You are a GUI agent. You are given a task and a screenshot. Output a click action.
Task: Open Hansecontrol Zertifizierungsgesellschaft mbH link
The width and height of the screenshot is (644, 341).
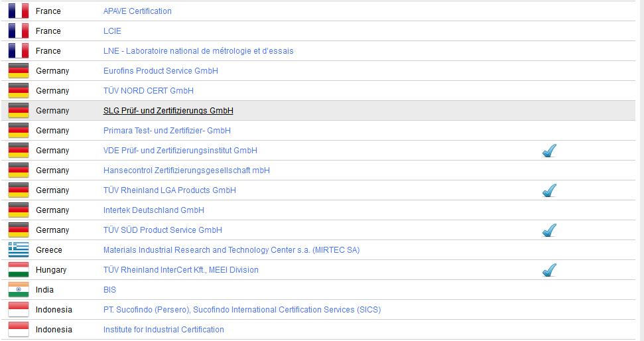tap(186, 170)
